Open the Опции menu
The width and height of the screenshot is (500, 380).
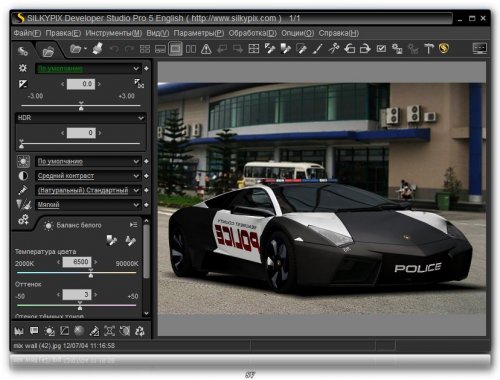(x=297, y=33)
